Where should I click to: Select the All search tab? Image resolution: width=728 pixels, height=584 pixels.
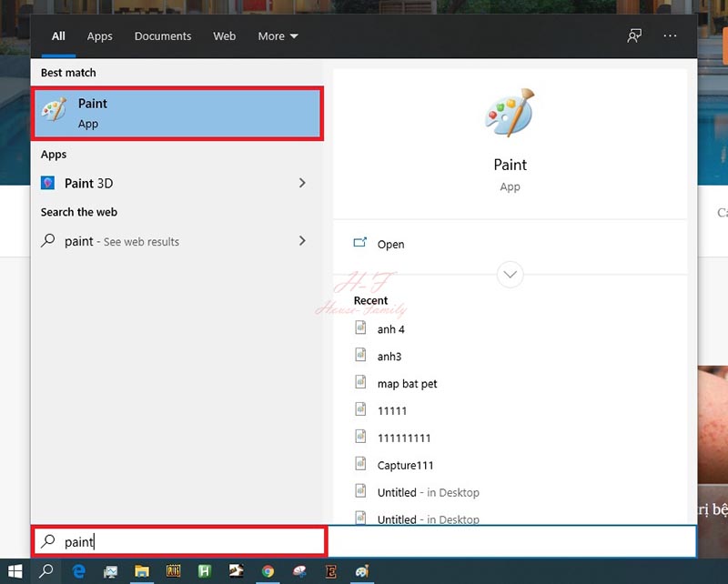[x=58, y=36]
